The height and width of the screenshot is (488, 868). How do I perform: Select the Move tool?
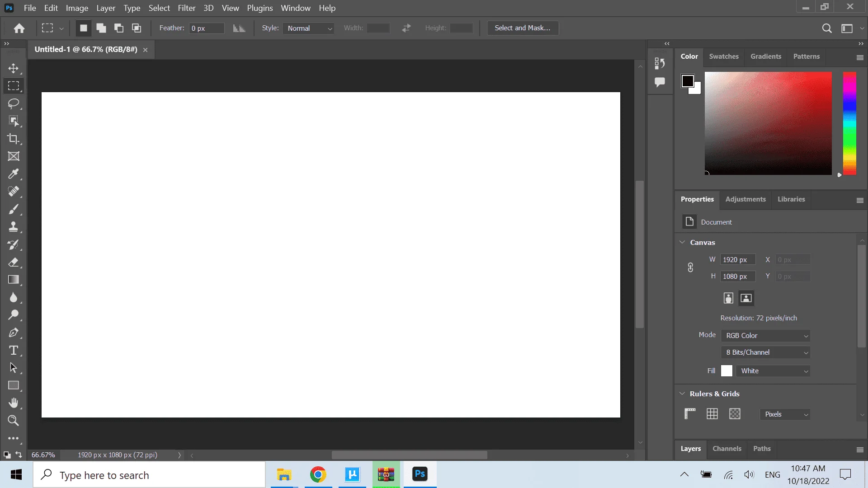14,68
